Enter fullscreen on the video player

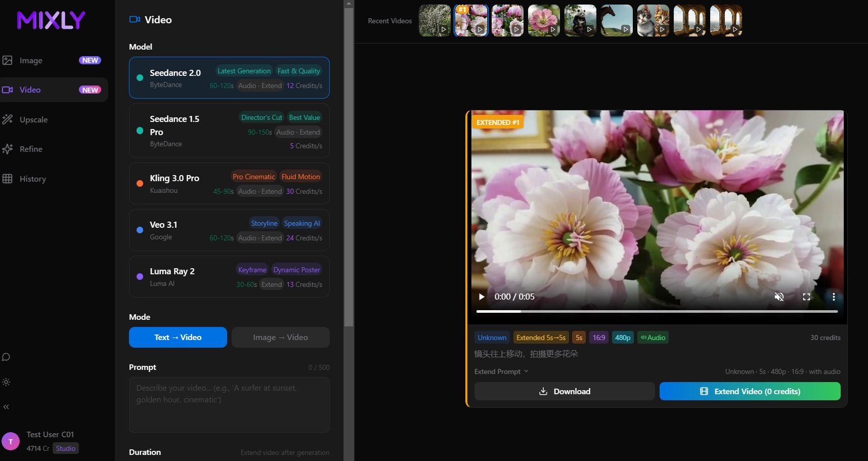click(807, 297)
